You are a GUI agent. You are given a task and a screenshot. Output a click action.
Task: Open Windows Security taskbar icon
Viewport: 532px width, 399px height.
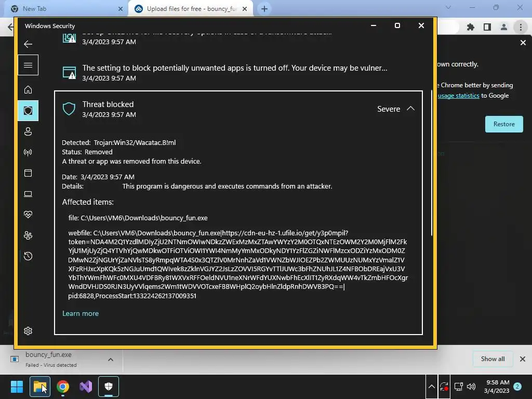[109, 387]
